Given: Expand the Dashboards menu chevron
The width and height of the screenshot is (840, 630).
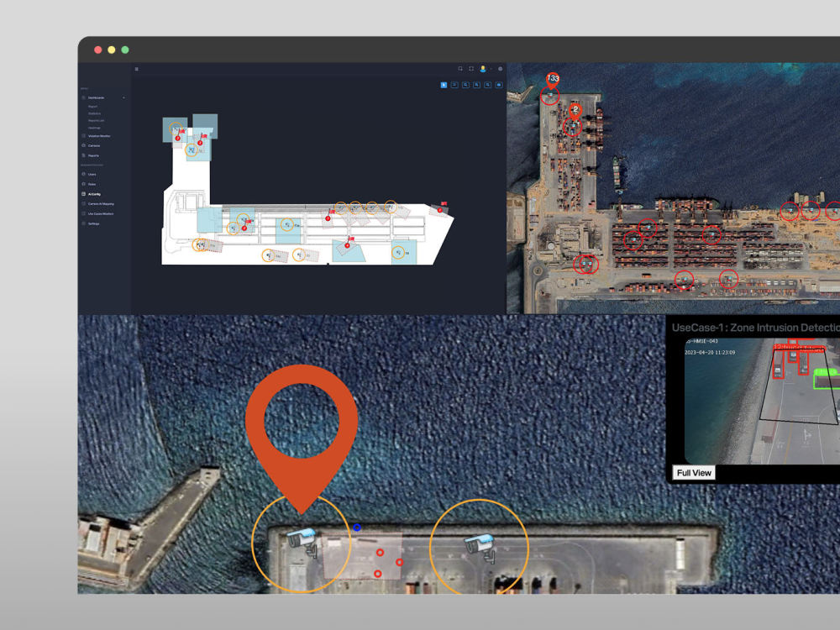Looking at the screenshot, I should (x=123, y=98).
